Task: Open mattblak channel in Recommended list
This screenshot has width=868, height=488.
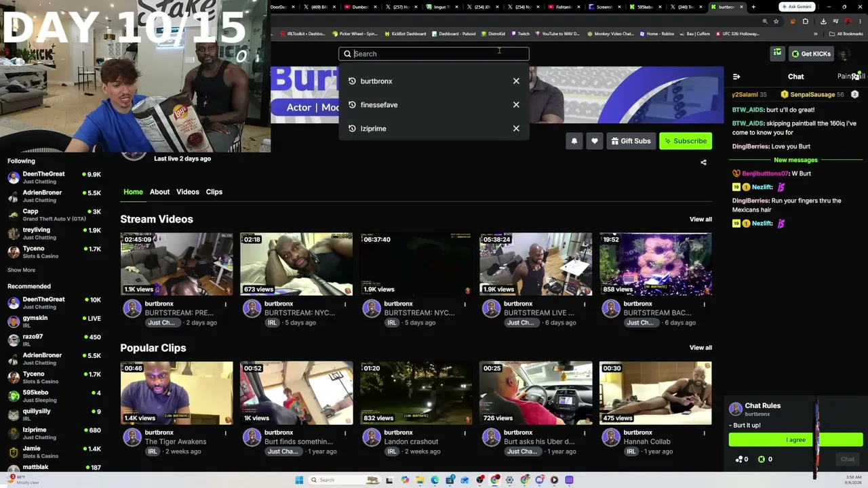Action: click(54, 467)
